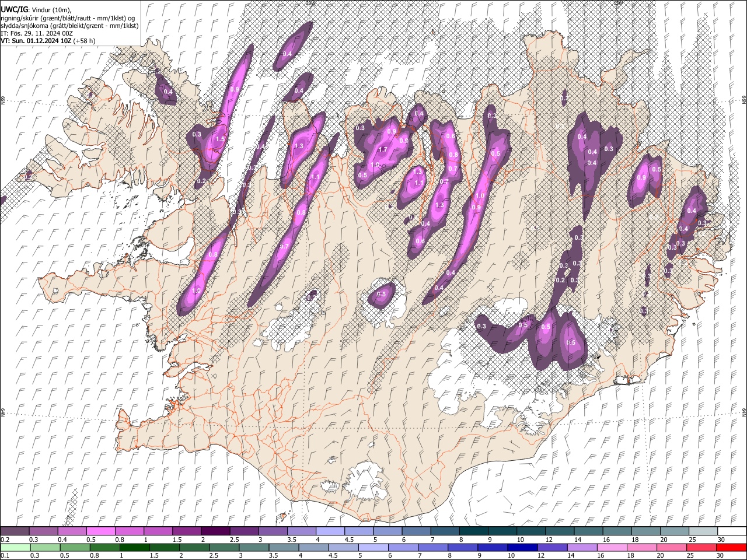747x560 pixels.
Task: Click the bottom legend row swatch starting at 2
Action: tap(194, 547)
